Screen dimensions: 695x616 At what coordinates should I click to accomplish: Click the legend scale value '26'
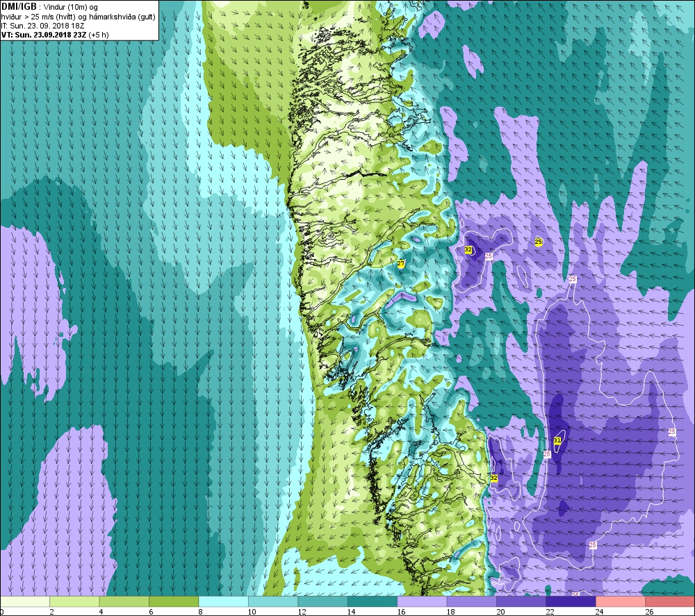pos(649,612)
